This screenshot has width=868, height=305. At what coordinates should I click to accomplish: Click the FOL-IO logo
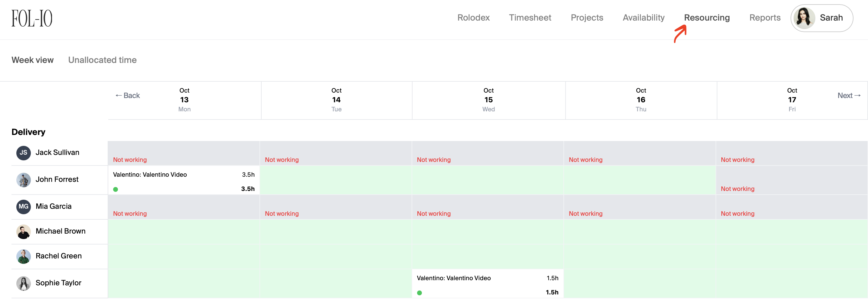[32, 18]
